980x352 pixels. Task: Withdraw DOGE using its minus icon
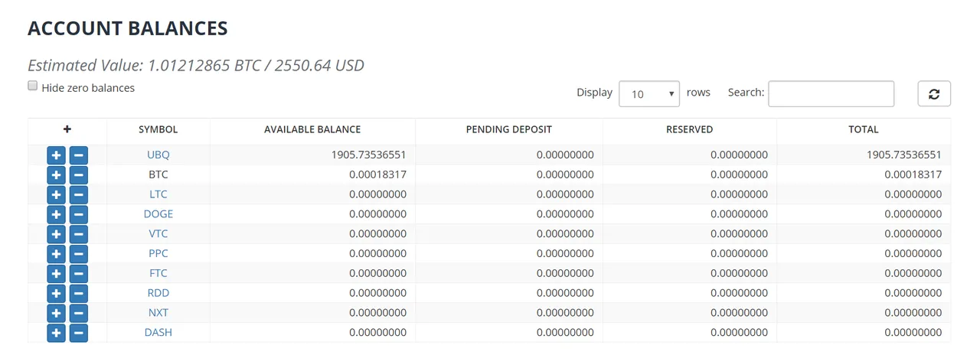[x=78, y=214]
